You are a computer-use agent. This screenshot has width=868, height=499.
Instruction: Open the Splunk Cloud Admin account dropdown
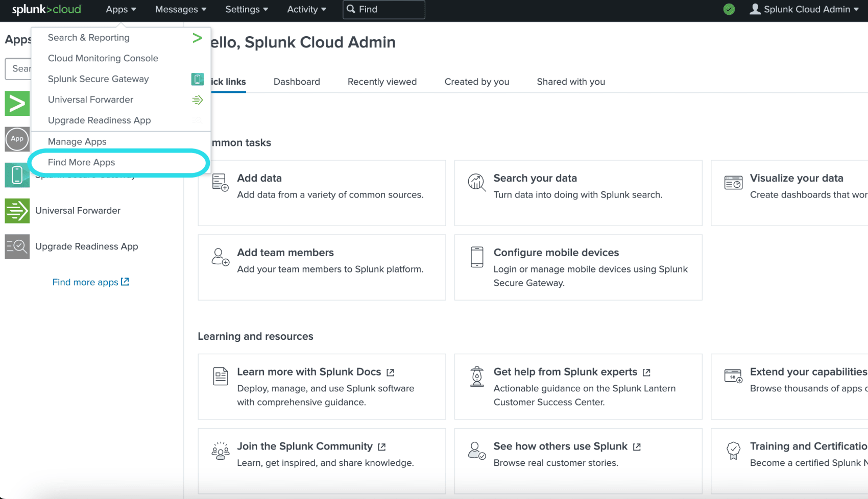coord(804,9)
